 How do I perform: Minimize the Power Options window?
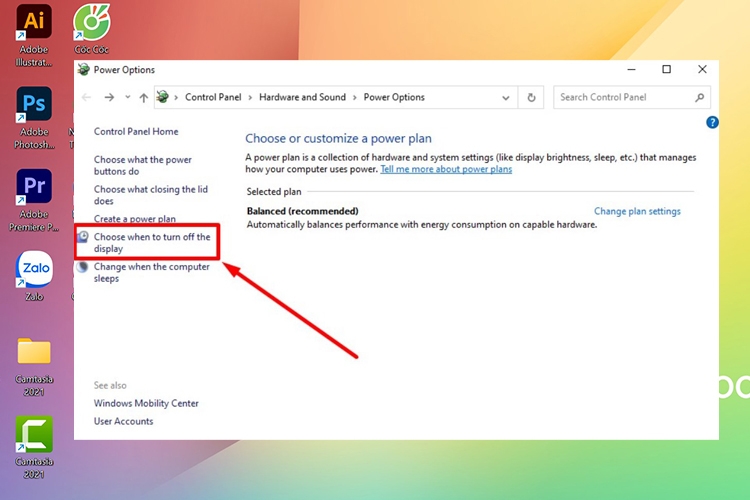(x=631, y=69)
